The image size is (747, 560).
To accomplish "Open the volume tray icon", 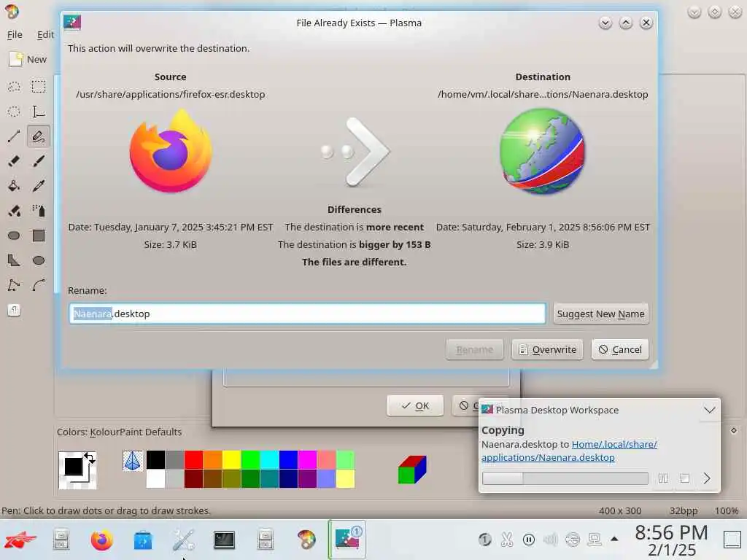I will point(550,540).
